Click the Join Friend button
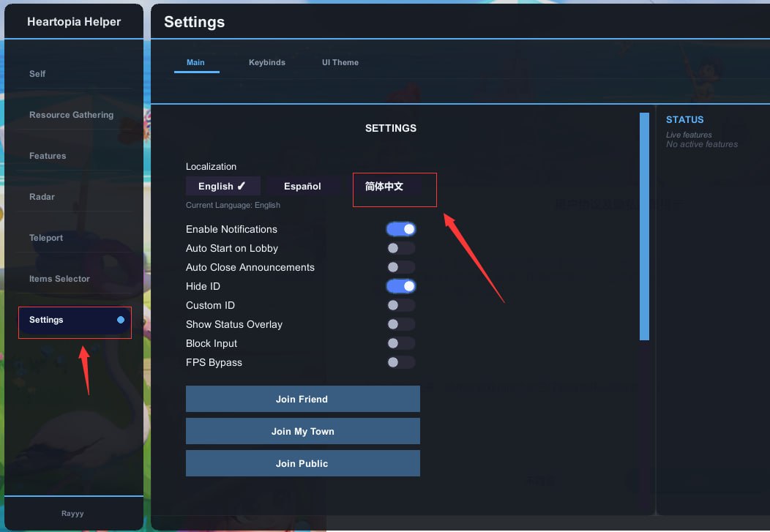The width and height of the screenshot is (770, 532). 302,399
